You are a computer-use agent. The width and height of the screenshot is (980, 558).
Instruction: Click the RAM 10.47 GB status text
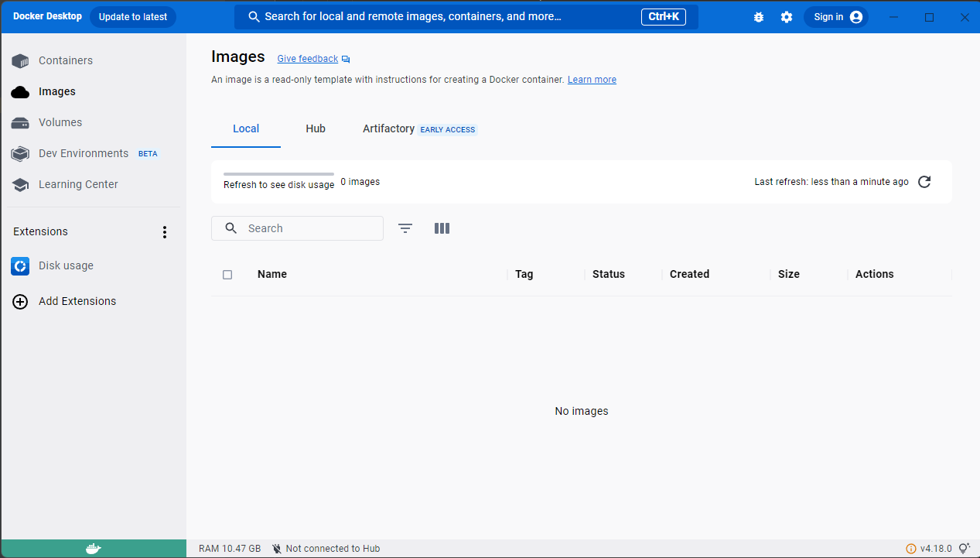point(230,549)
